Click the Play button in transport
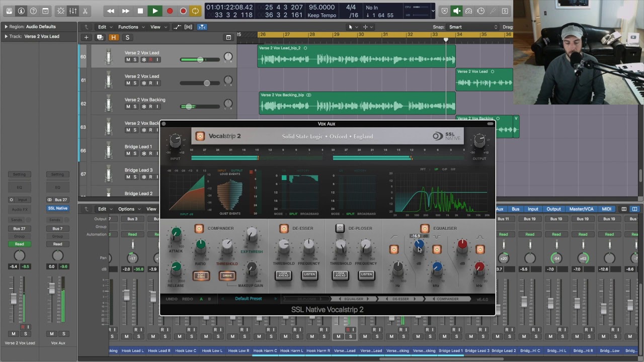 (x=155, y=11)
